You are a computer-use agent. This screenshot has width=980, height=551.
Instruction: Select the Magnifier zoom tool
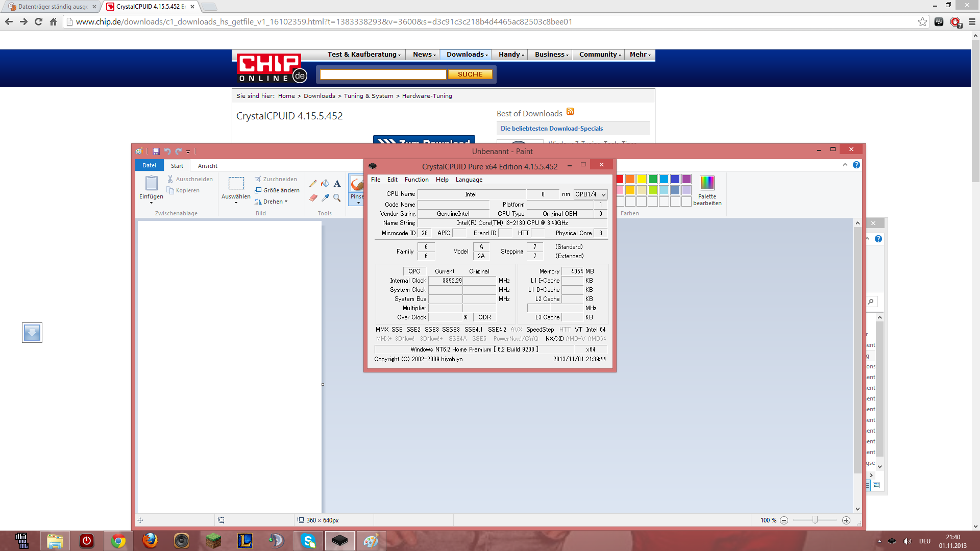click(x=337, y=197)
